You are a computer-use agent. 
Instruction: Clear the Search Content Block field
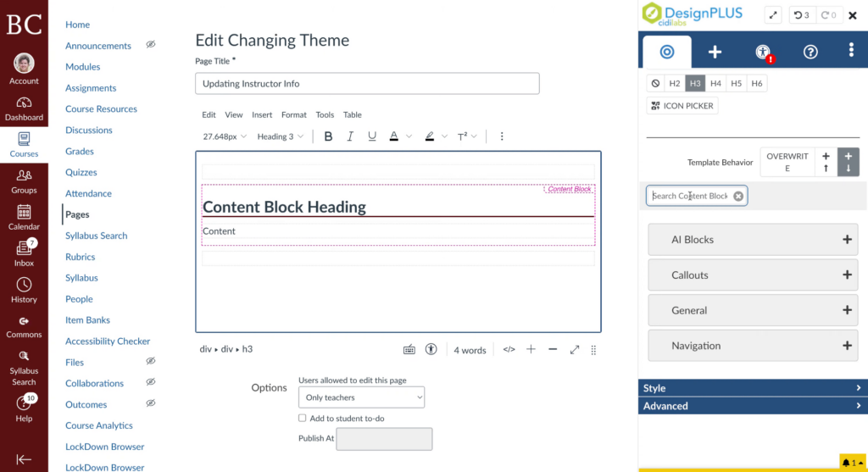pyautogui.click(x=738, y=196)
